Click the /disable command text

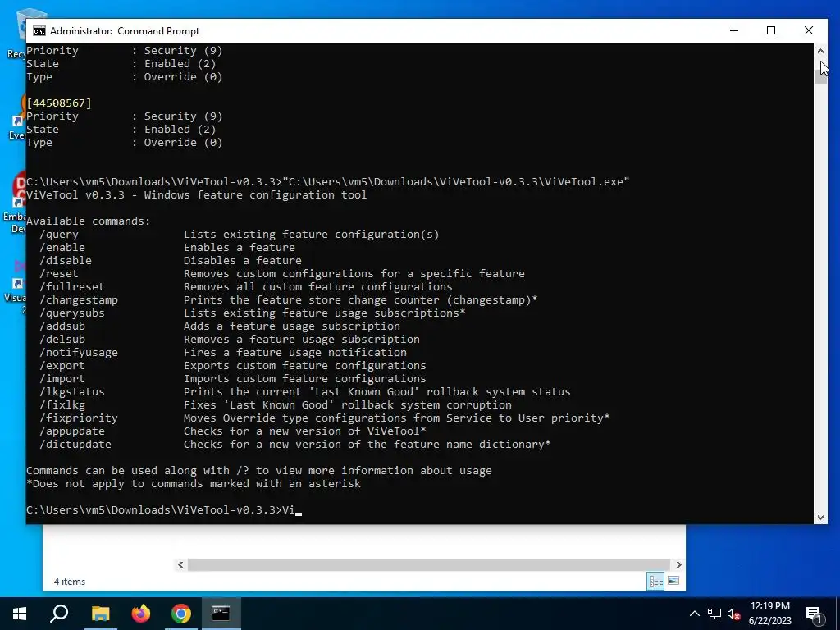pos(66,260)
